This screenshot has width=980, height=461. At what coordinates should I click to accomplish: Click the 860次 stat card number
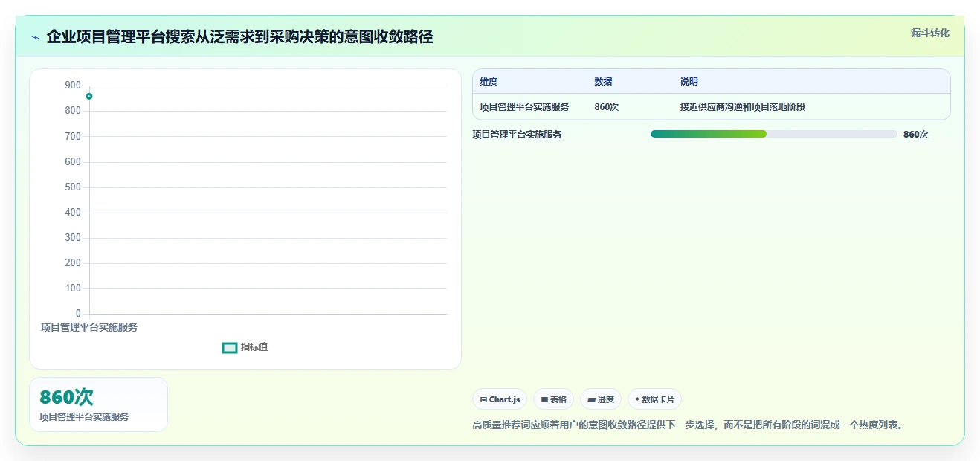pos(66,397)
